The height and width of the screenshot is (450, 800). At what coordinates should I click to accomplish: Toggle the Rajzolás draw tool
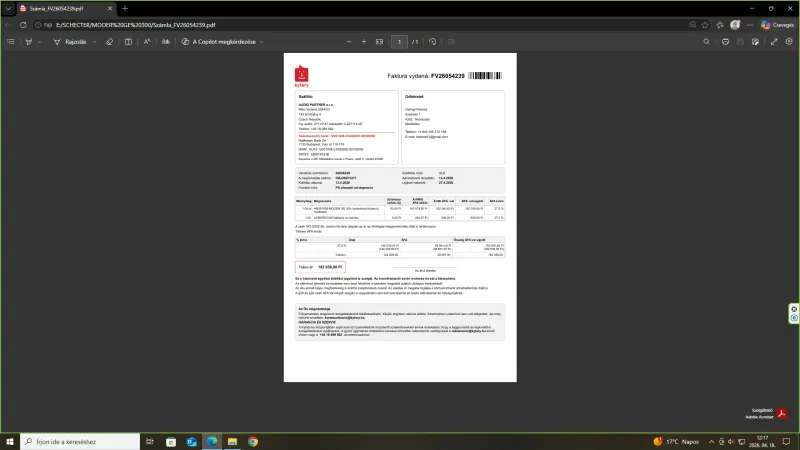point(70,42)
